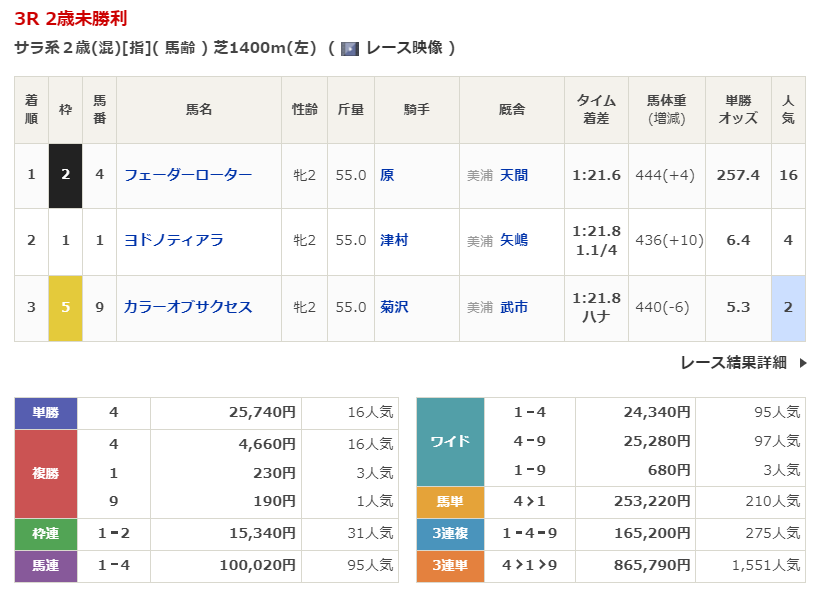Click the arrow next to レース結果詳細
The width and height of the screenshot is (818, 591).
802,362
